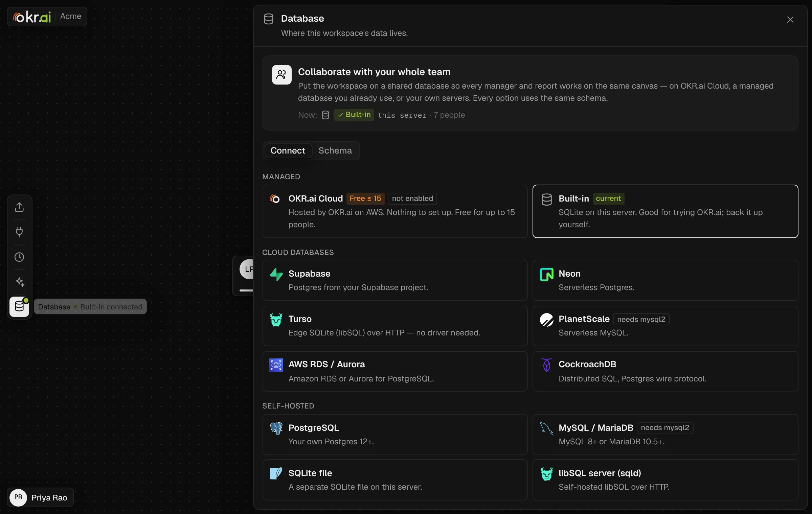Image resolution: width=812 pixels, height=514 pixels.
Task: Click the 'Database · Built-in connected' tooltip label
Action: [90, 307]
